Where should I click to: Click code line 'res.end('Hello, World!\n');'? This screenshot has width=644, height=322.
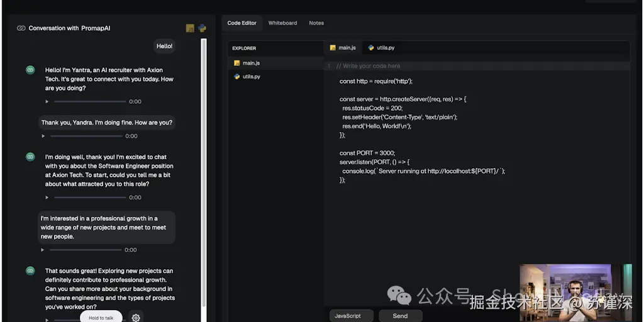[377, 126]
